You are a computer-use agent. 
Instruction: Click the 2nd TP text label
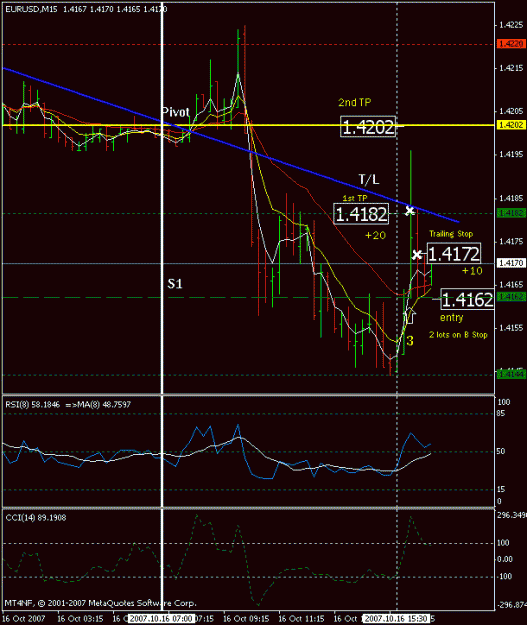pos(354,102)
